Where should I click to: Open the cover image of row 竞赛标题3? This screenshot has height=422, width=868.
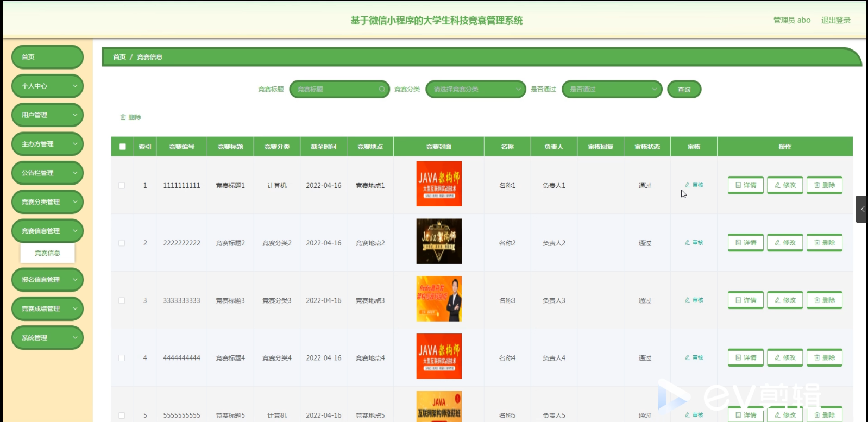[439, 299]
